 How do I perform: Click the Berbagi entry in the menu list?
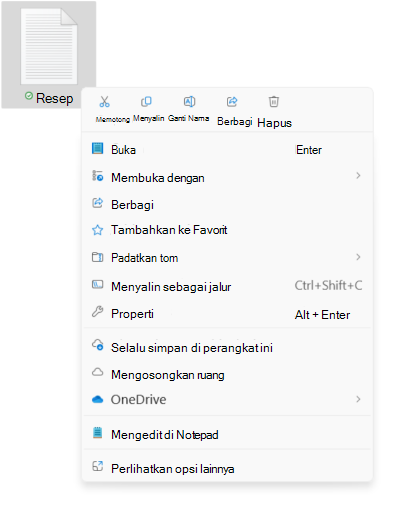[x=227, y=204]
